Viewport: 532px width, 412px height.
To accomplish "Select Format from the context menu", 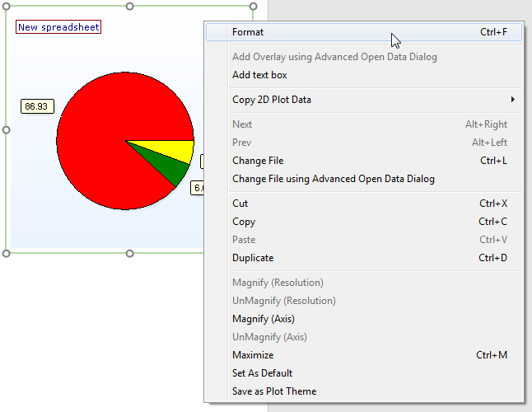I will pos(248,32).
